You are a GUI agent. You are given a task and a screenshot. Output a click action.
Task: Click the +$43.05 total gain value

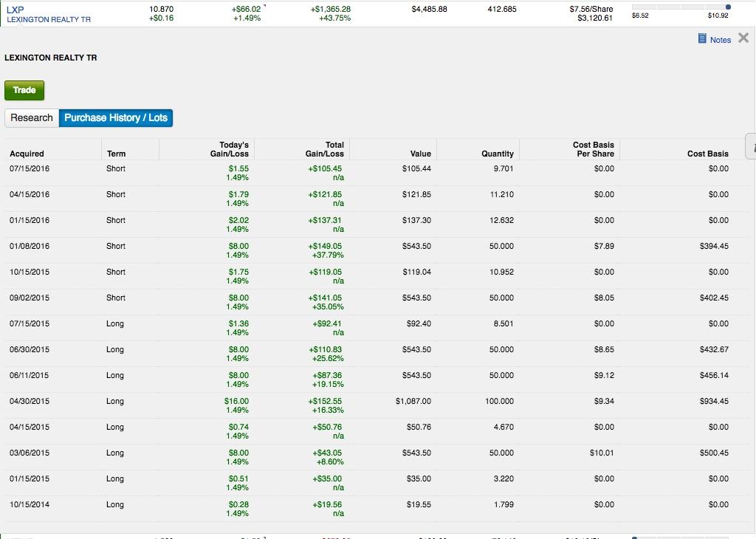(327, 453)
